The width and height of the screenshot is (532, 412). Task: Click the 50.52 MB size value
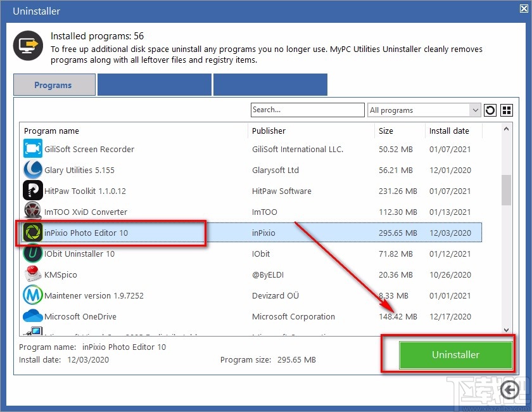click(x=396, y=149)
